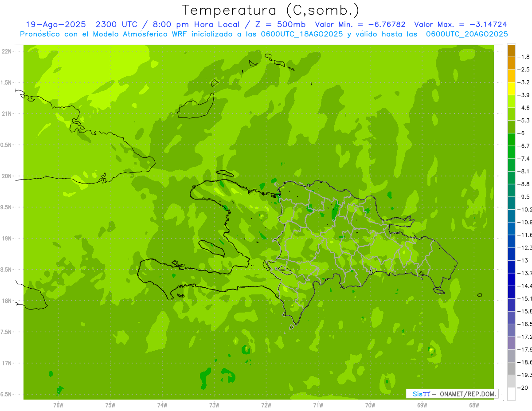Viewport: 532px width, 411px height.
Task: Click the '21N' latitude label
Action: coord(7,114)
